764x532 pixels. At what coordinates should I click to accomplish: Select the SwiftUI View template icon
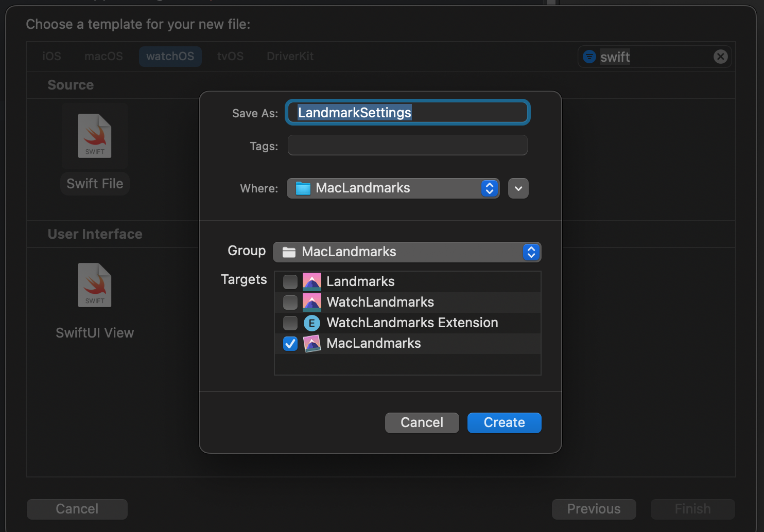click(x=95, y=285)
